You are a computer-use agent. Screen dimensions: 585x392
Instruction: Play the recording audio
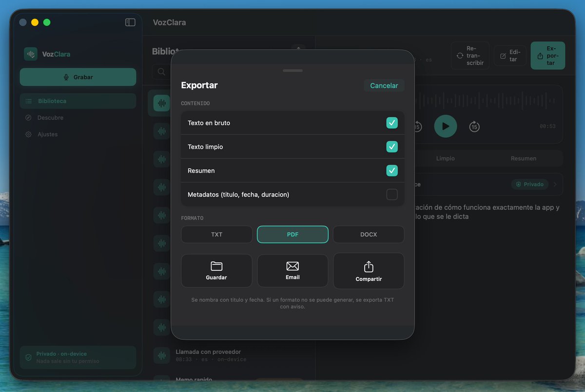(x=446, y=126)
